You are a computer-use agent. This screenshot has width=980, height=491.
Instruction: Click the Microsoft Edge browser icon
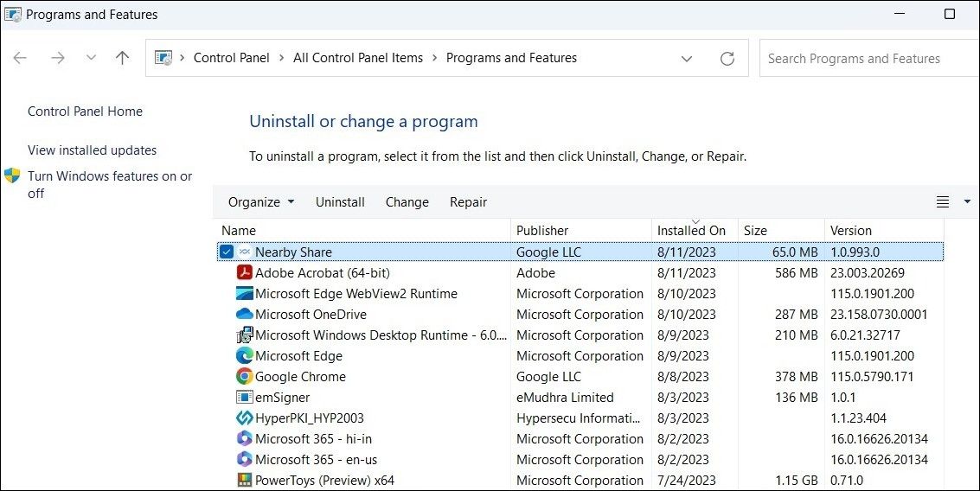tap(245, 356)
